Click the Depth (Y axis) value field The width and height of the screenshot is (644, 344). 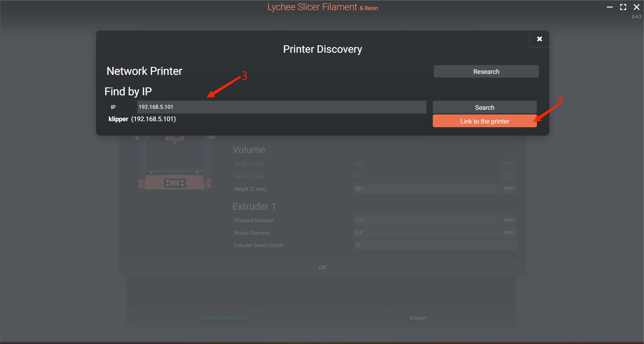click(x=426, y=176)
